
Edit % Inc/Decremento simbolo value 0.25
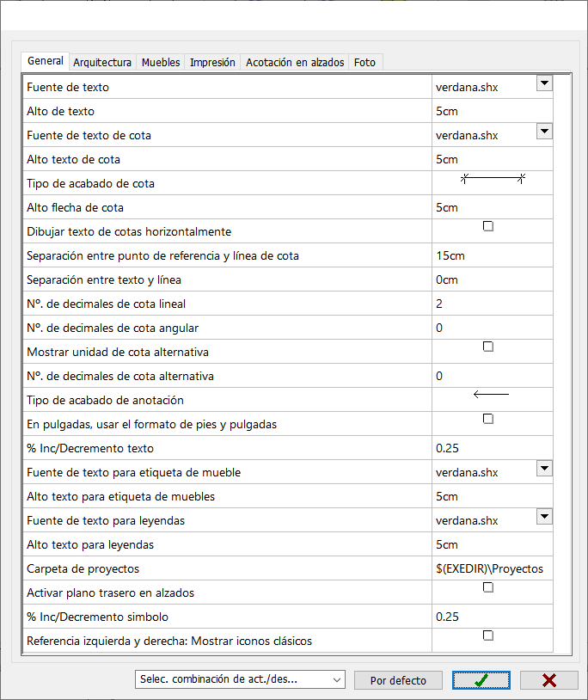coord(493,617)
